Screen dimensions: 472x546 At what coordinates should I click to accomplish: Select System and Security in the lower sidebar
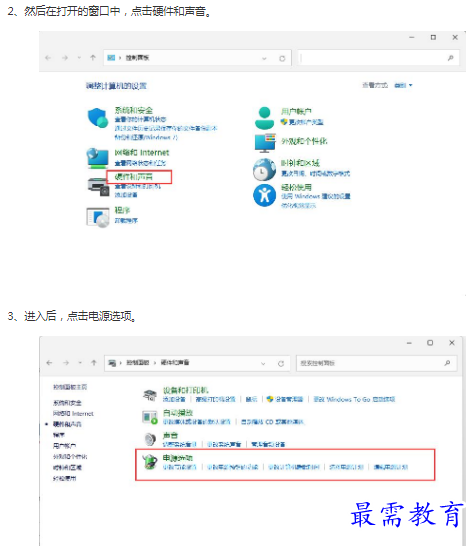click(x=67, y=403)
